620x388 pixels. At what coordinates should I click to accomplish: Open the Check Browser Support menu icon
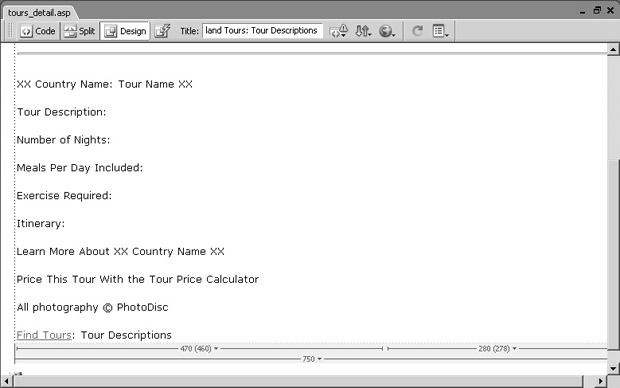pos(338,31)
